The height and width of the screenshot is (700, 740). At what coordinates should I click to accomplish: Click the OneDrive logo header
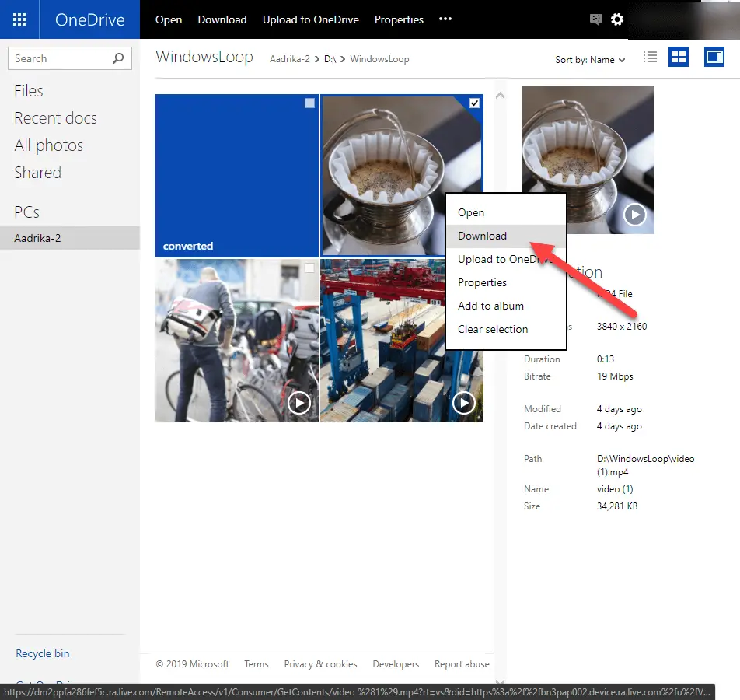pyautogui.click(x=89, y=19)
